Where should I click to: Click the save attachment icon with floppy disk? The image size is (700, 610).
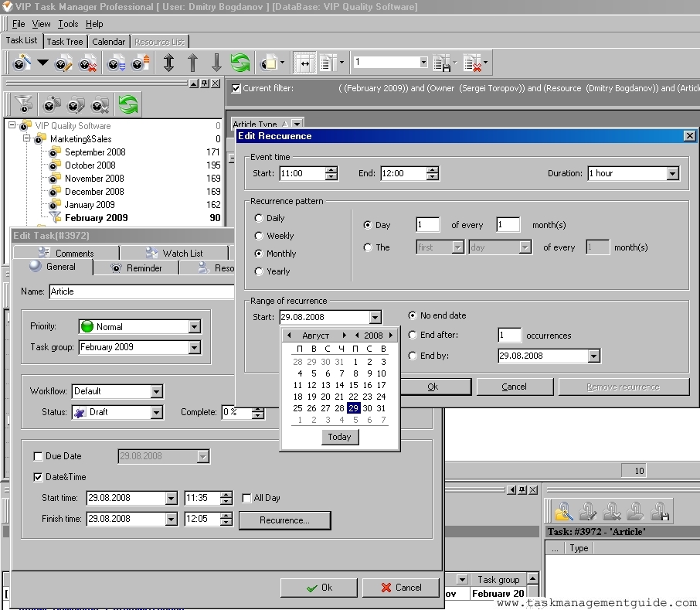pos(659,512)
